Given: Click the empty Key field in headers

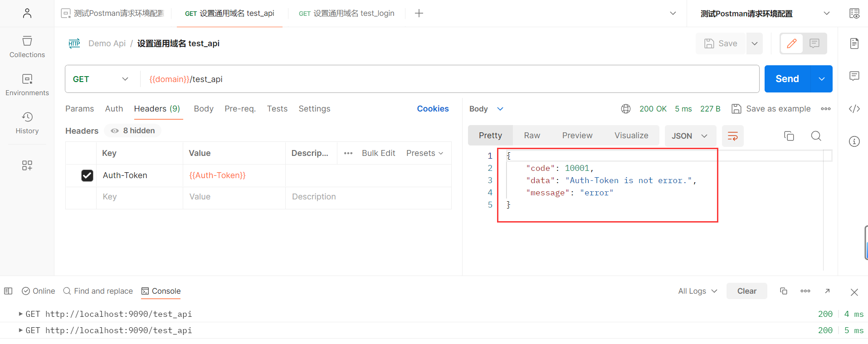Looking at the screenshot, I should click(140, 197).
